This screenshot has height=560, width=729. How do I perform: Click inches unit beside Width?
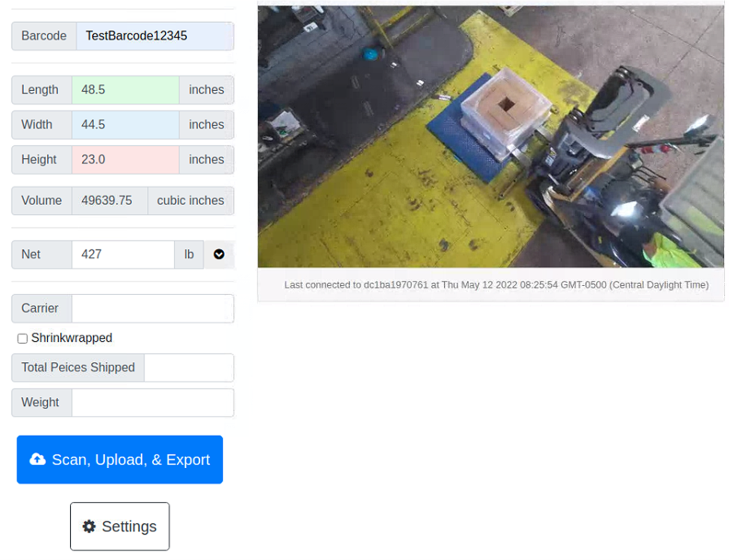point(207,125)
